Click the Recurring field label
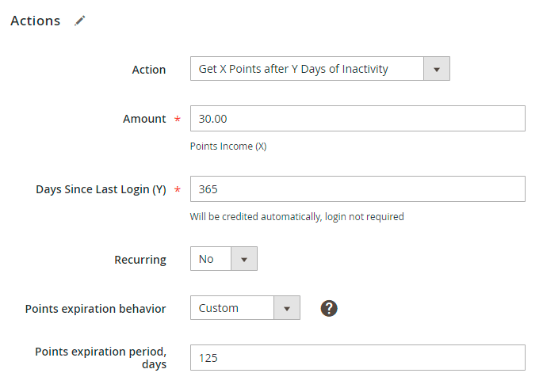 point(140,260)
